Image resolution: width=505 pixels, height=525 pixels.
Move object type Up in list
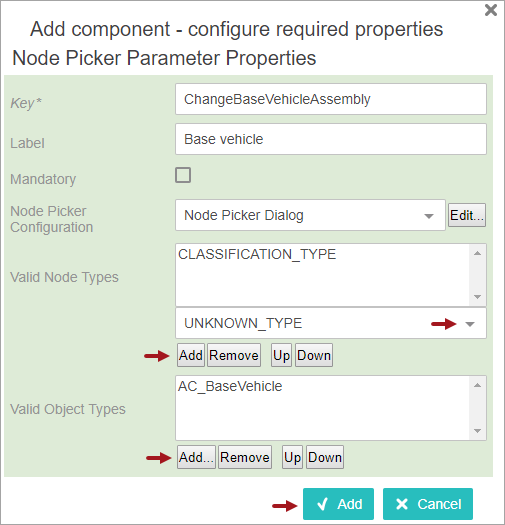pyautogui.click(x=292, y=457)
